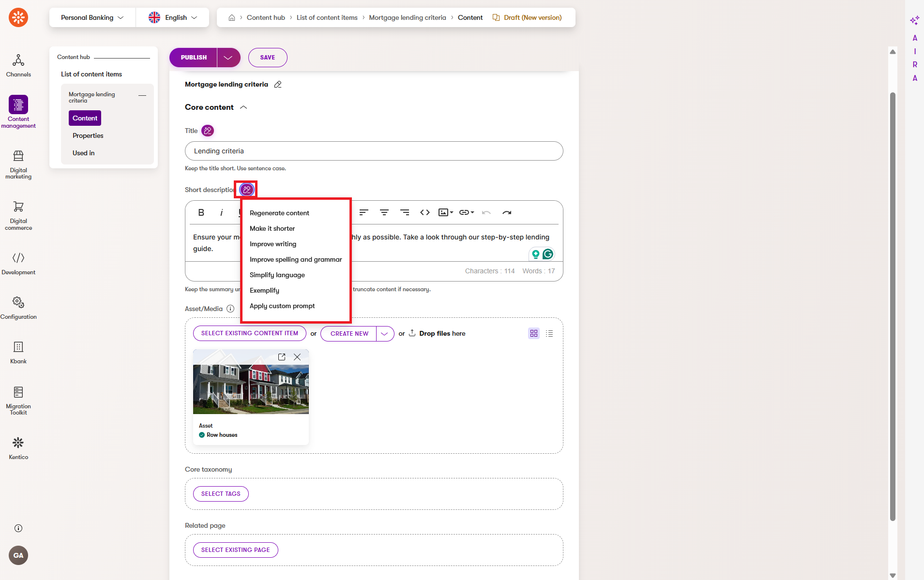
Task: Click the Save button
Action: (268, 58)
